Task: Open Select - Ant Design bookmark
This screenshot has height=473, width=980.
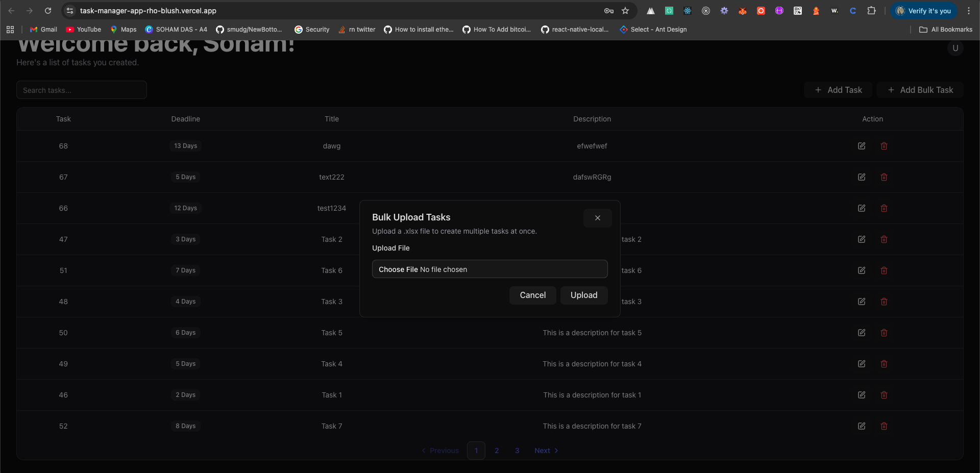Action: click(x=653, y=30)
